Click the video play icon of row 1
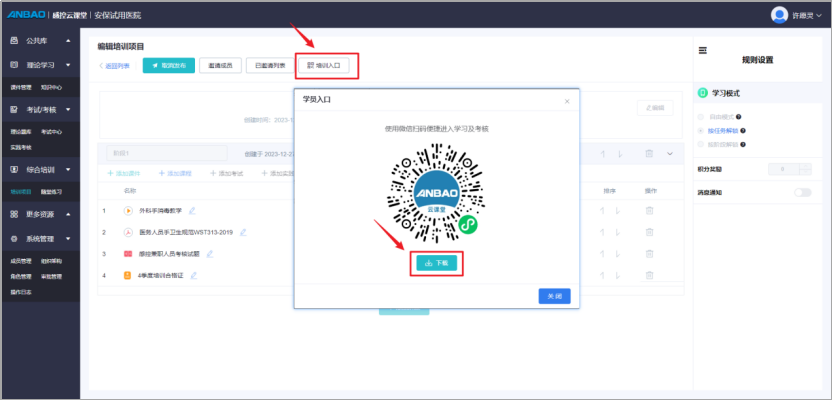832x400 pixels. pyautogui.click(x=128, y=211)
